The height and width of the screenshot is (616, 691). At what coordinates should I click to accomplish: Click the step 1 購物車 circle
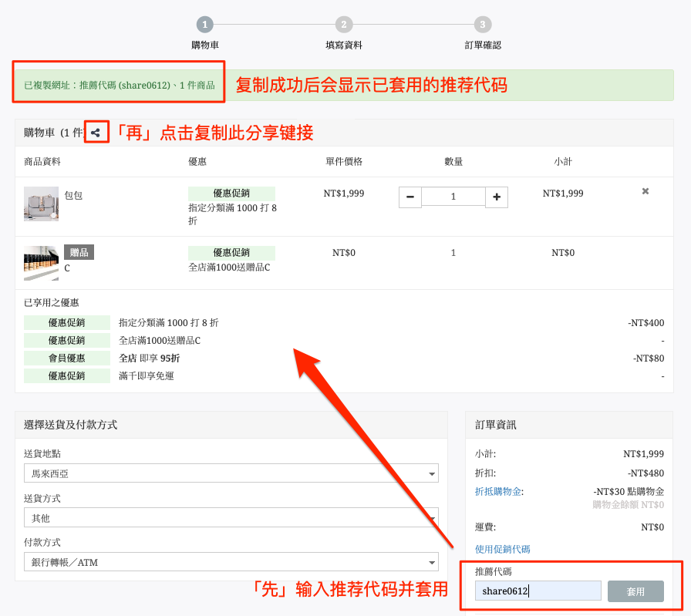(x=205, y=25)
